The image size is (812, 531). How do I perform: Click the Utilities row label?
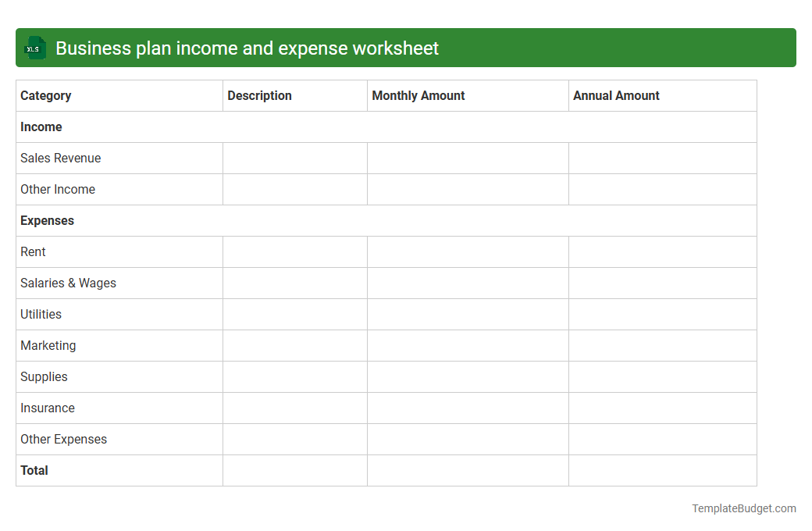pyautogui.click(x=40, y=314)
